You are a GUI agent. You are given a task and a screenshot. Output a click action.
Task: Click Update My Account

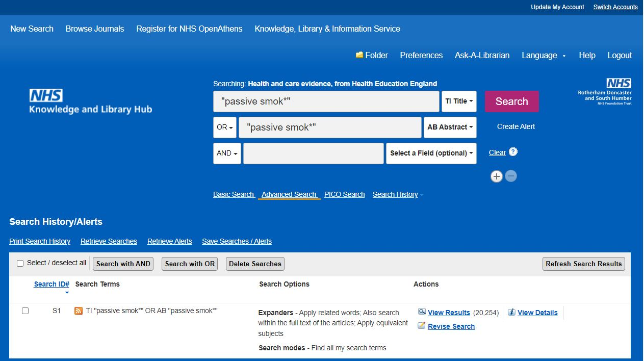click(557, 7)
